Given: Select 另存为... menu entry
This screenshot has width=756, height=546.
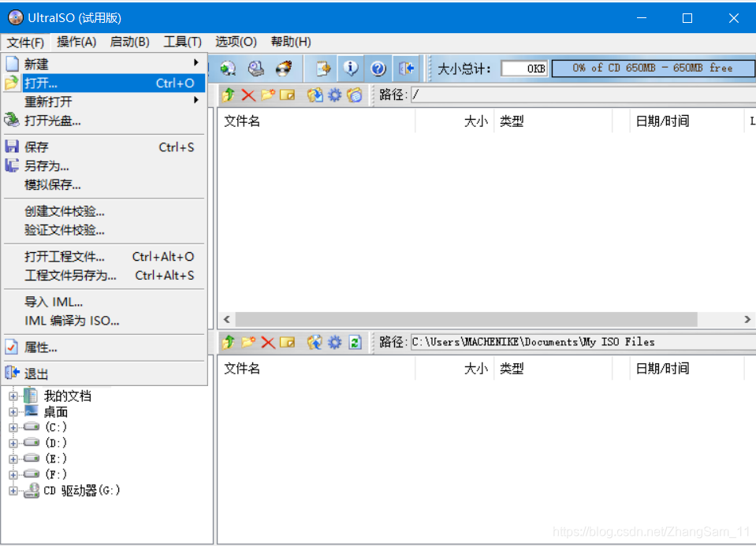Looking at the screenshot, I should [104, 165].
